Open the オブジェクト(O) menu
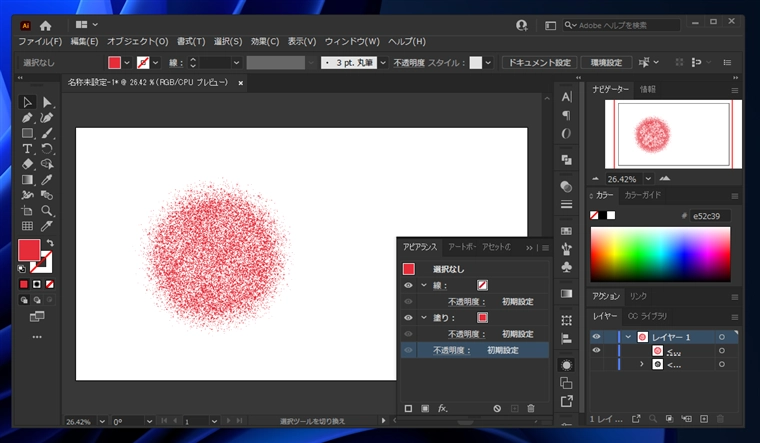The width and height of the screenshot is (760, 443). pyautogui.click(x=138, y=42)
